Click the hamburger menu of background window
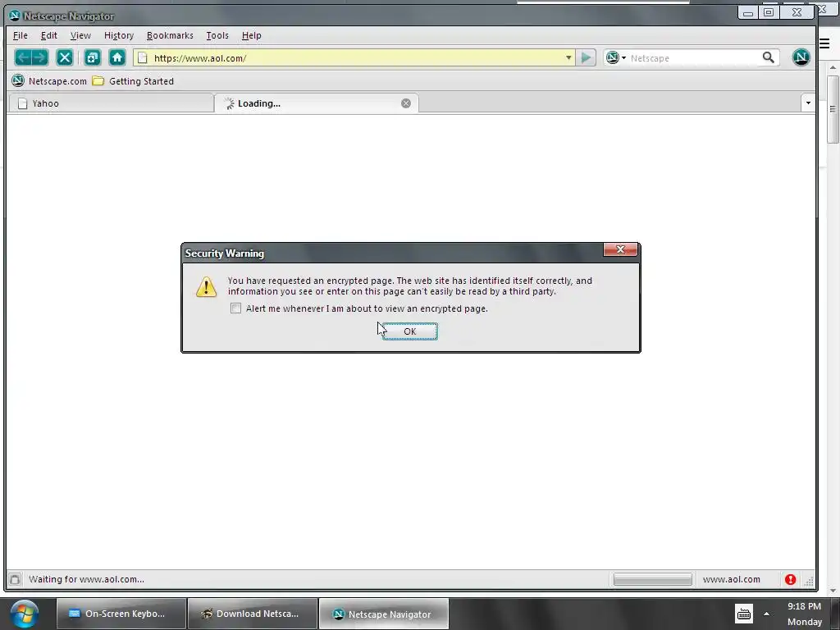This screenshot has width=840, height=630. point(825,44)
